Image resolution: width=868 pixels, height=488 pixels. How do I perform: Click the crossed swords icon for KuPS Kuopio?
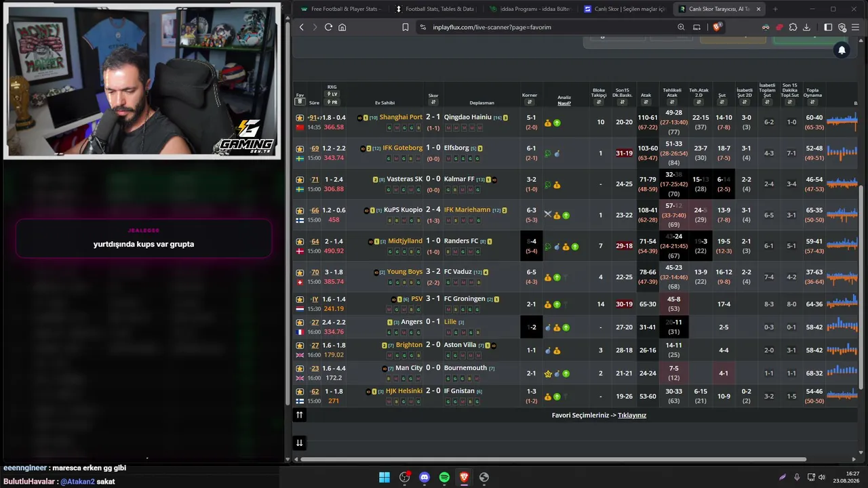click(548, 213)
